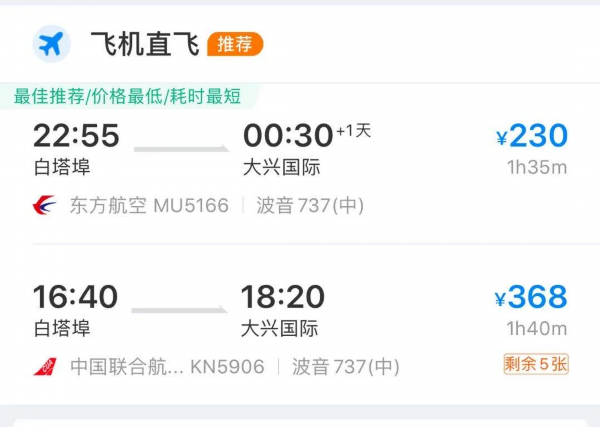Click flight number KN5906
The image size is (600, 427).
click(227, 367)
